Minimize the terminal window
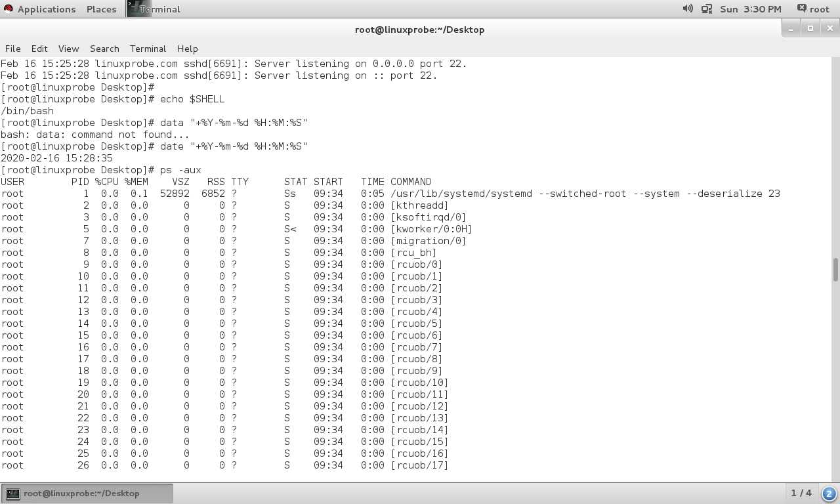This screenshot has width=840, height=504. click(791, 28)
